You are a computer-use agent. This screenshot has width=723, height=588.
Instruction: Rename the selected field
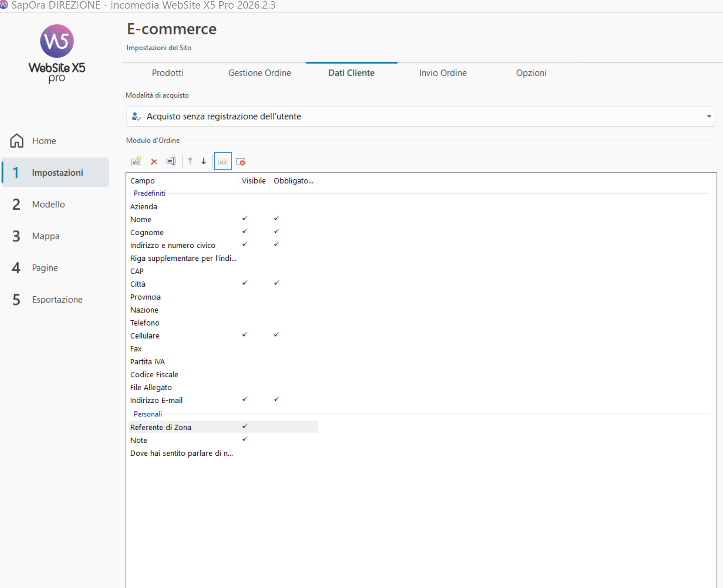[x=171, y=161]
